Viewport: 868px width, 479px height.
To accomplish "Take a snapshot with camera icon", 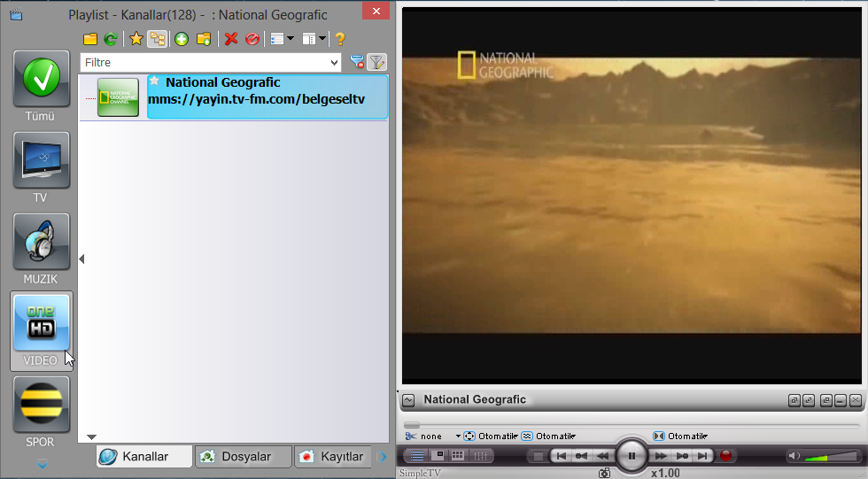I will click(x=604, y=474).
